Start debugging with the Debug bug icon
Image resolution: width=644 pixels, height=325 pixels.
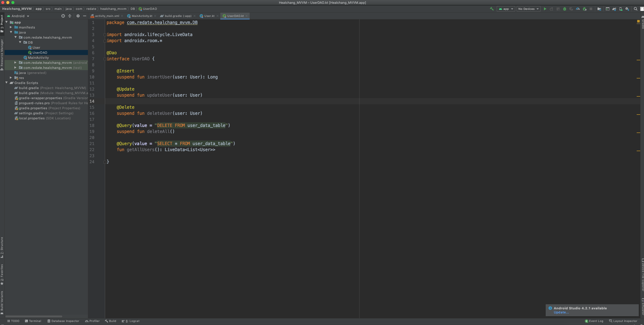point(565,9)
